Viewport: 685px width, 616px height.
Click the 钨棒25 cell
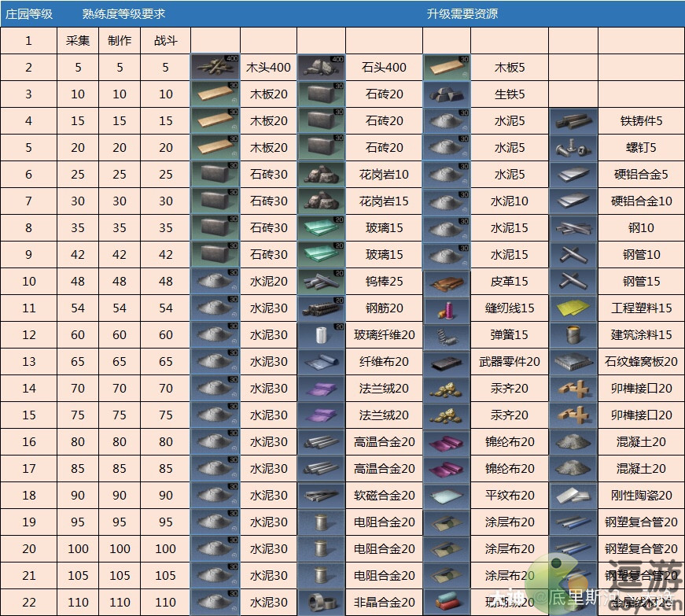coord(384,282)
